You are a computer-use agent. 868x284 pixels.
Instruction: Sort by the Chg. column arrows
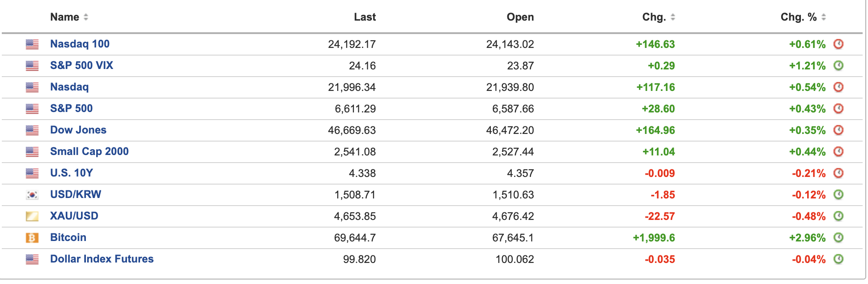672,17
